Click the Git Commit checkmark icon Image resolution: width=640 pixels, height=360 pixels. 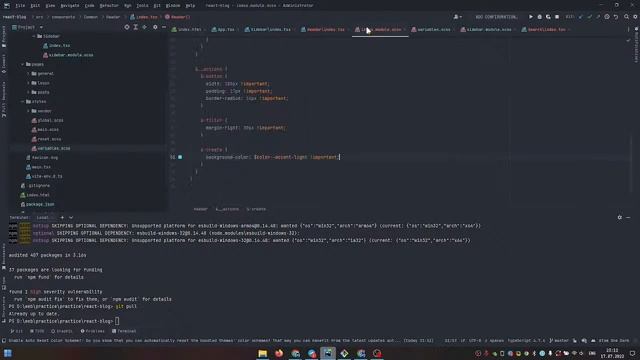point(589,17)
